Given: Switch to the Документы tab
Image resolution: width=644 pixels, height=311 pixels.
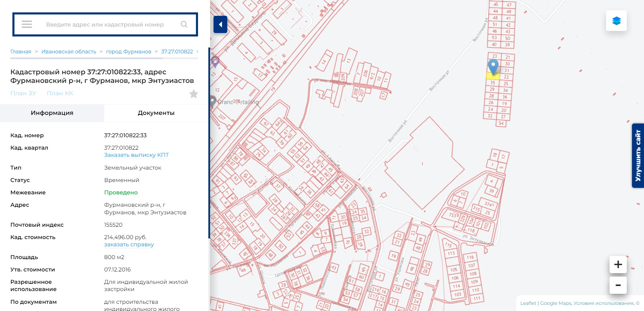Looking at the screenshot, I should coord(156,113).
